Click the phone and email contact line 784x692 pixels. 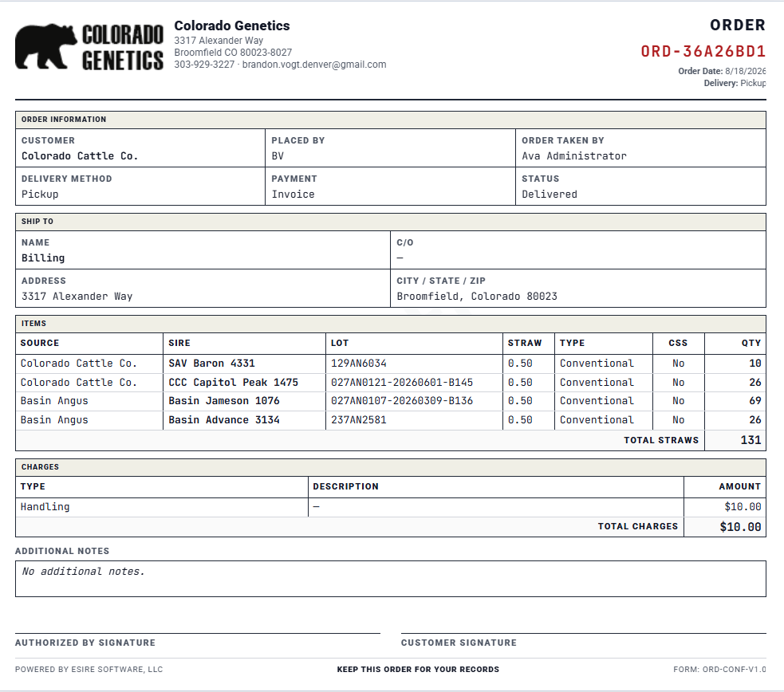(280, 65)
